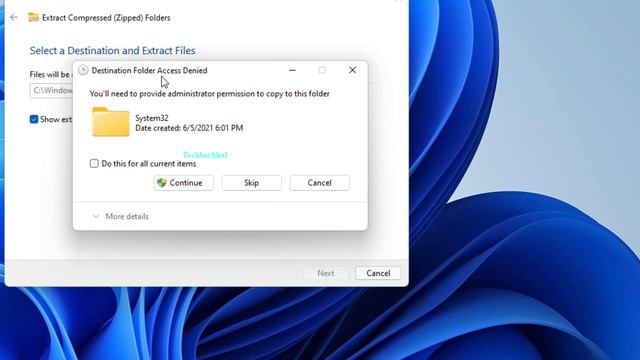Cancel the Destination Folder Access Denied dialog
The height and width of the screenshot is (360, 640).
[320, 183]
